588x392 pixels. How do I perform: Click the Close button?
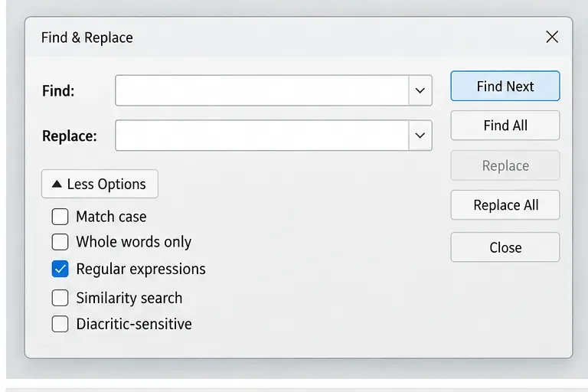(x=505, y=247)
